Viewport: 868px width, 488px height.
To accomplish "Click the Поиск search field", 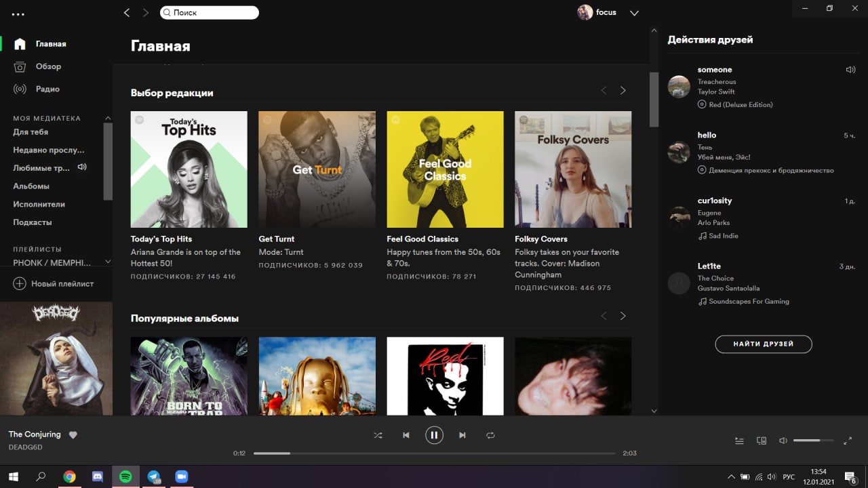I will pyautogui.click(x=210, y=13).
